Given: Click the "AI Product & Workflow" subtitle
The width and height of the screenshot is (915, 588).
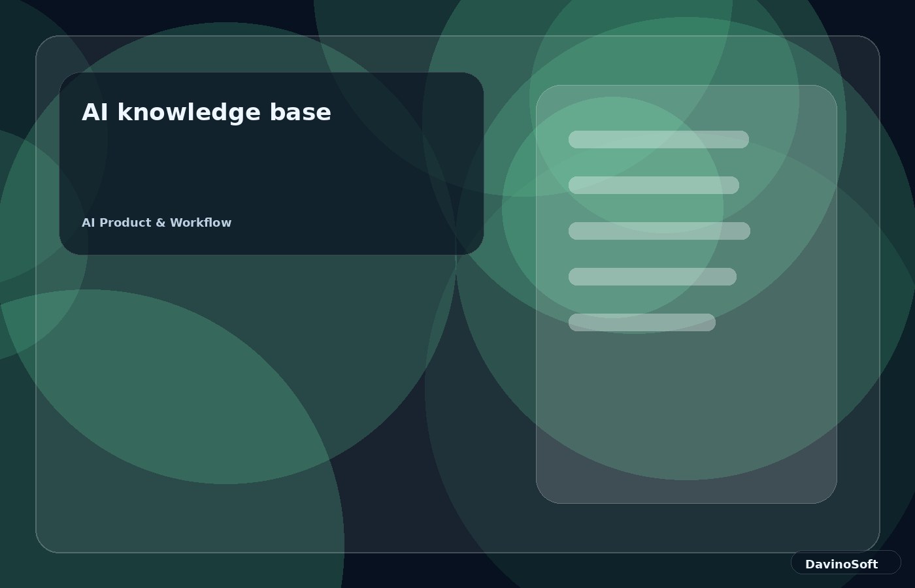Looking at the screenshot, I should coord(157,223).
